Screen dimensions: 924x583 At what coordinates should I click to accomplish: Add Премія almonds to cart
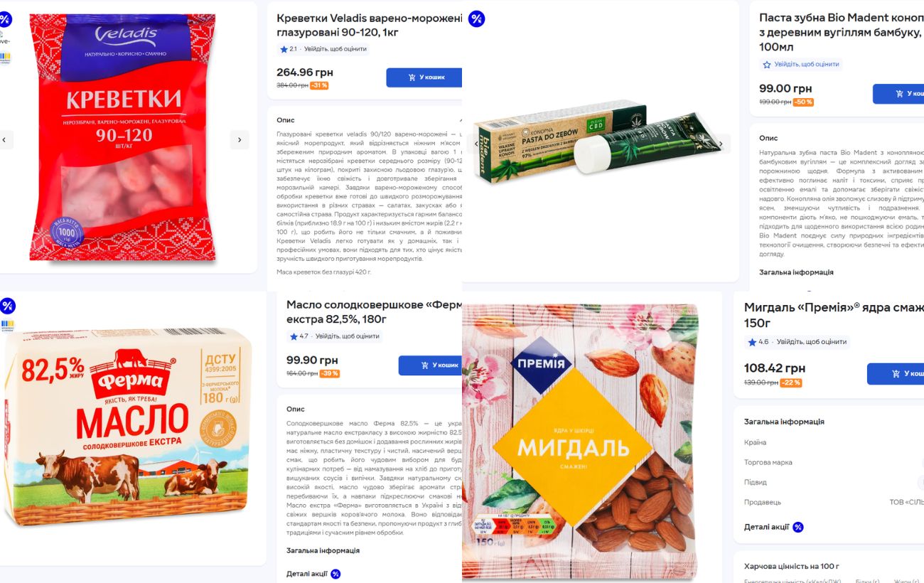pos(896,374)
